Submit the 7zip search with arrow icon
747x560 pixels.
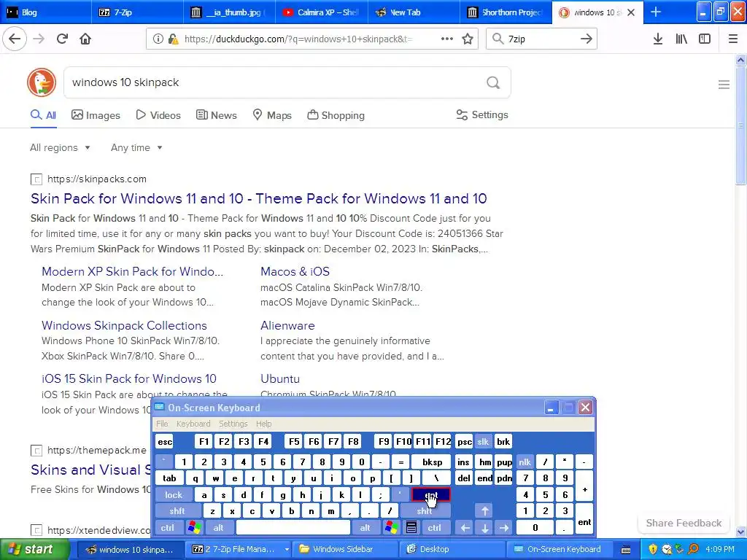tap(586, 39)
